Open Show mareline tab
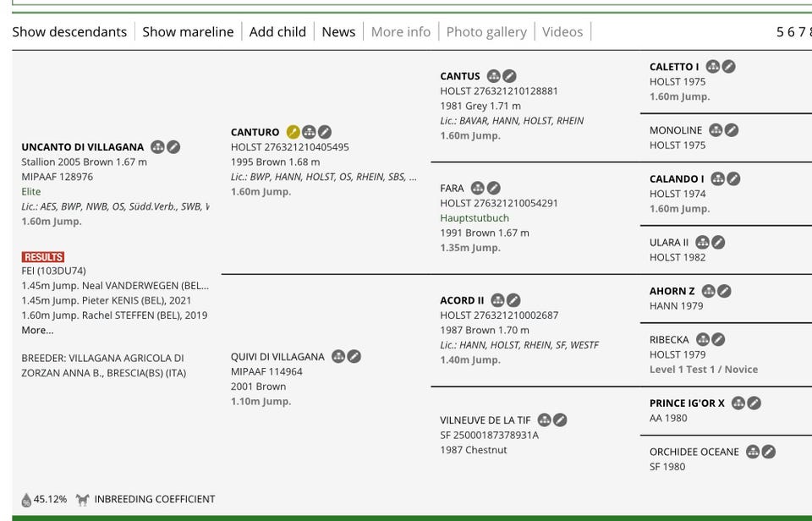 [x=188, y=31]
